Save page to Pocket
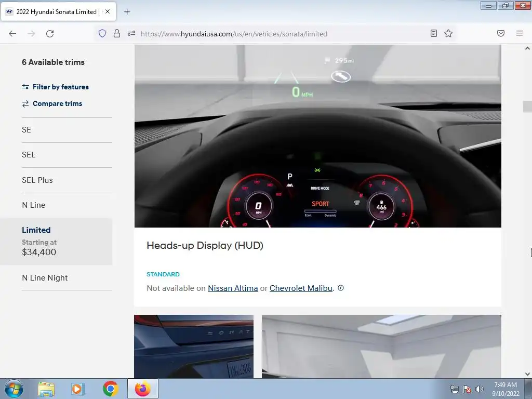The height and width of the screenshot is (399, 532). coord(501,33)
